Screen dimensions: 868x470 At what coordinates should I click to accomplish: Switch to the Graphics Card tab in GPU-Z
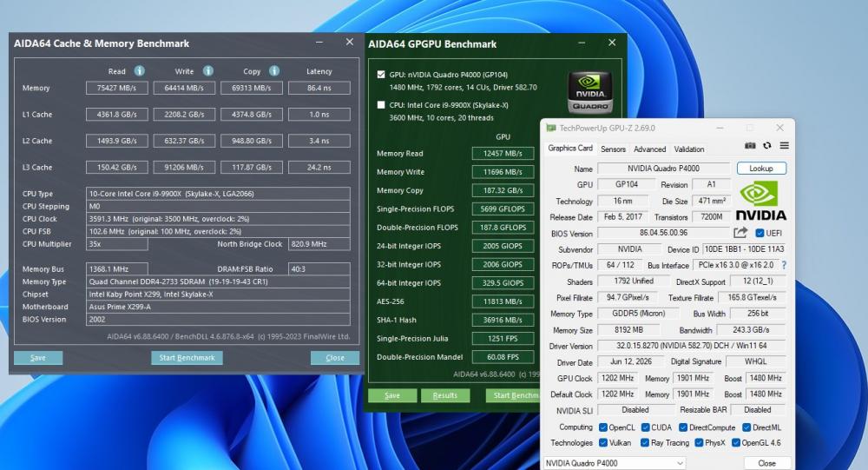click(x=570, y=149)
